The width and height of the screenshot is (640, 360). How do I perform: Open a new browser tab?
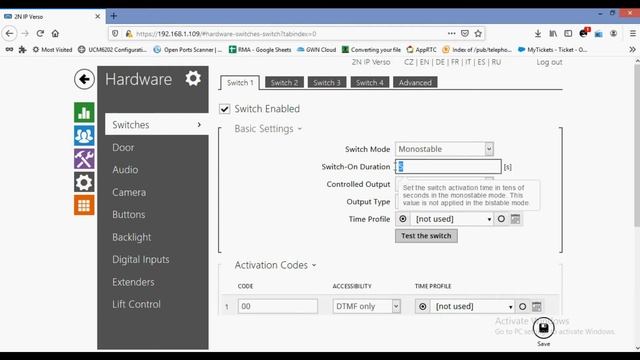[114, 16]
